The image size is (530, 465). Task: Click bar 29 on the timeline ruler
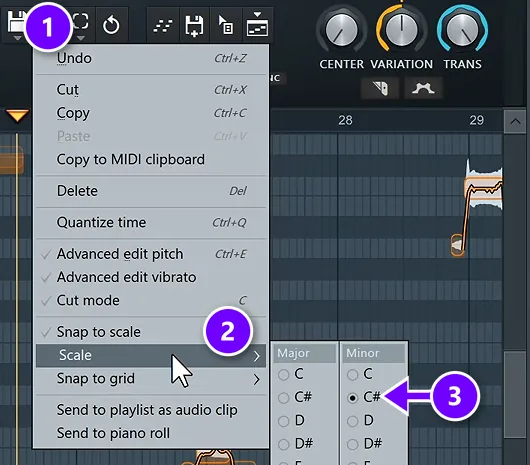tap(476, 120)
